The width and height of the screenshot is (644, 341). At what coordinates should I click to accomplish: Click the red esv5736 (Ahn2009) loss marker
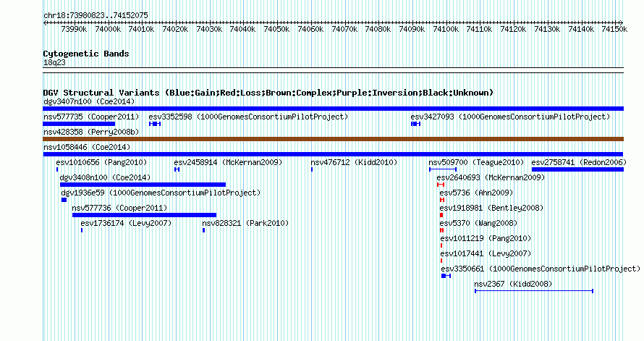[442, 200]
